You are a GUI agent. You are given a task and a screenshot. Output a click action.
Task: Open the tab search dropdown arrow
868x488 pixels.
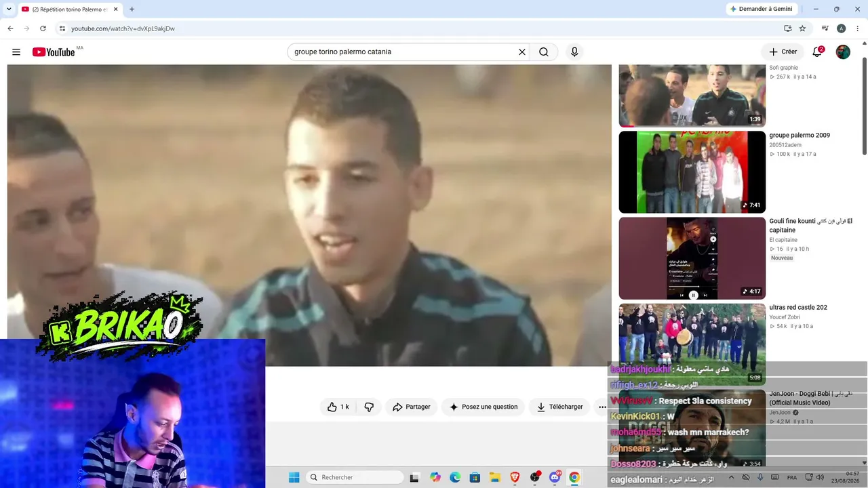9,9
